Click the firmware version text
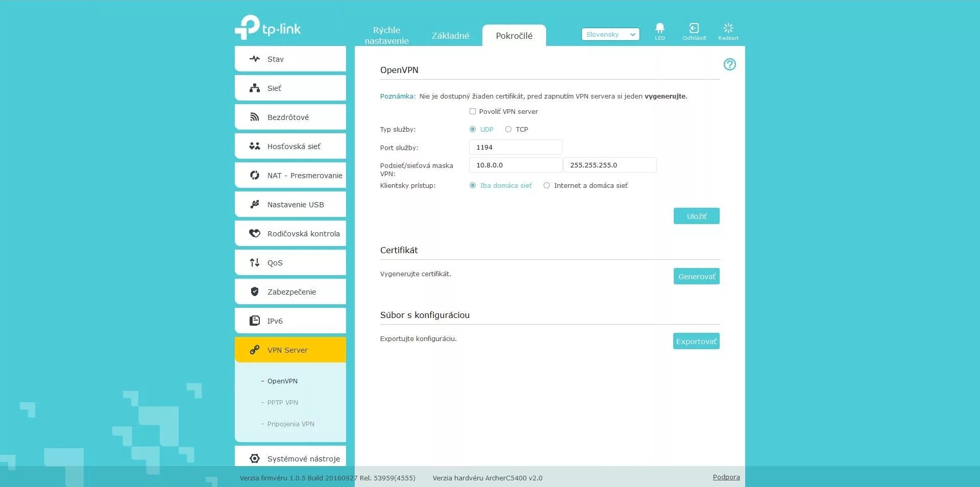Screen dimensions: 980x487 pos(327,478)
